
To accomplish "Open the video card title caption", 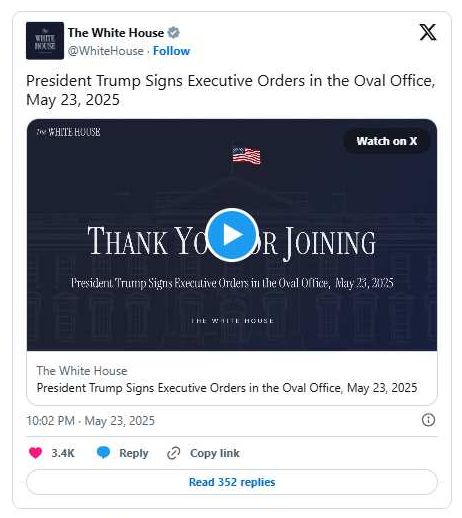I will point(227,388).
